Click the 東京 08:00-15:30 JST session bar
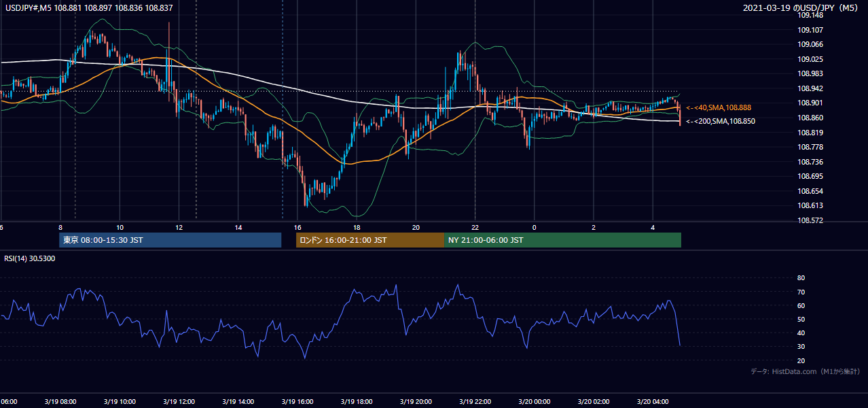The height and width of the screenshot is (408, 868). 170,240
